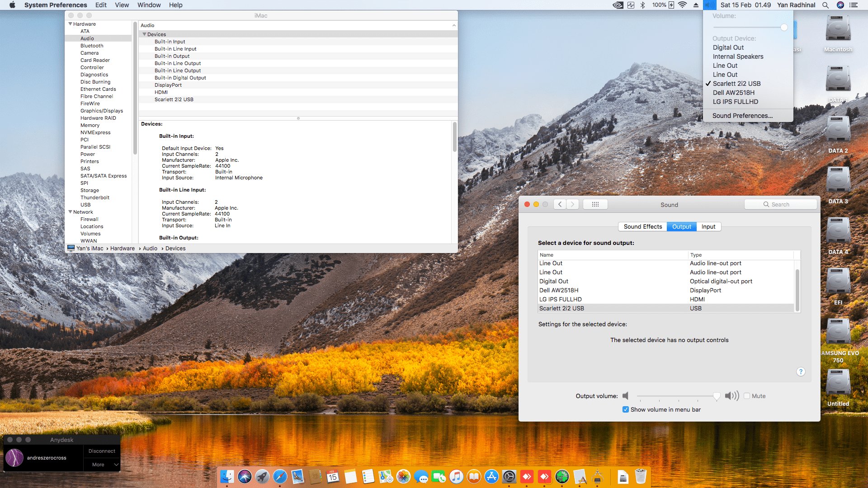Open the iTunes Dock icon

pyautogui.click(x=456, y=476)
